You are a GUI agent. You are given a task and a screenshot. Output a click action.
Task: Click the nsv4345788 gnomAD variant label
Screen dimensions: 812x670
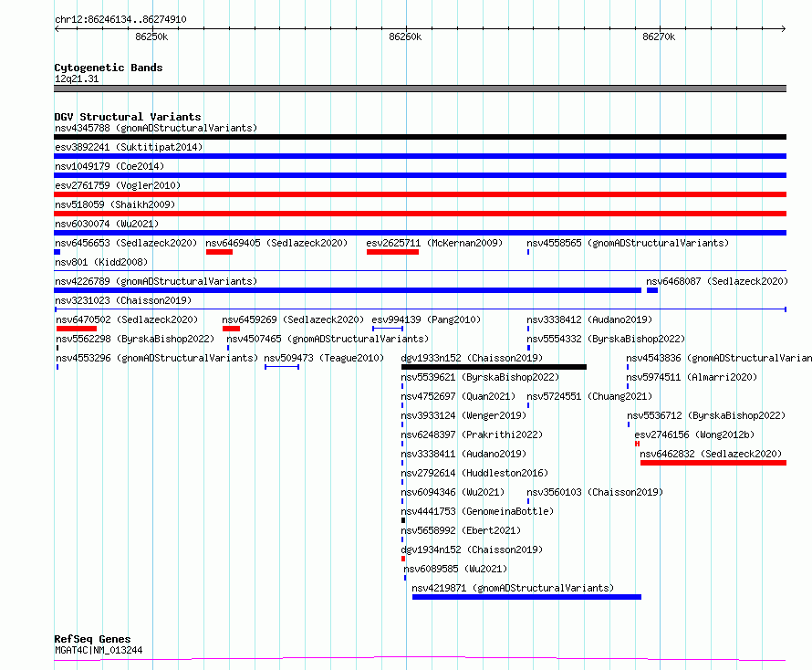[x=156, y=128]
